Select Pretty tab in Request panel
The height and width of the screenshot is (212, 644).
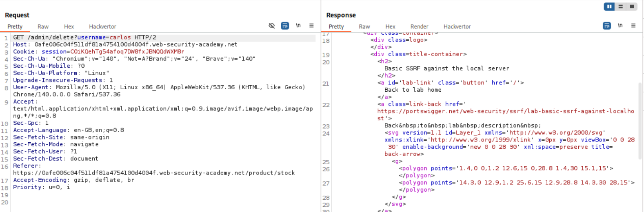pos(15,26)
